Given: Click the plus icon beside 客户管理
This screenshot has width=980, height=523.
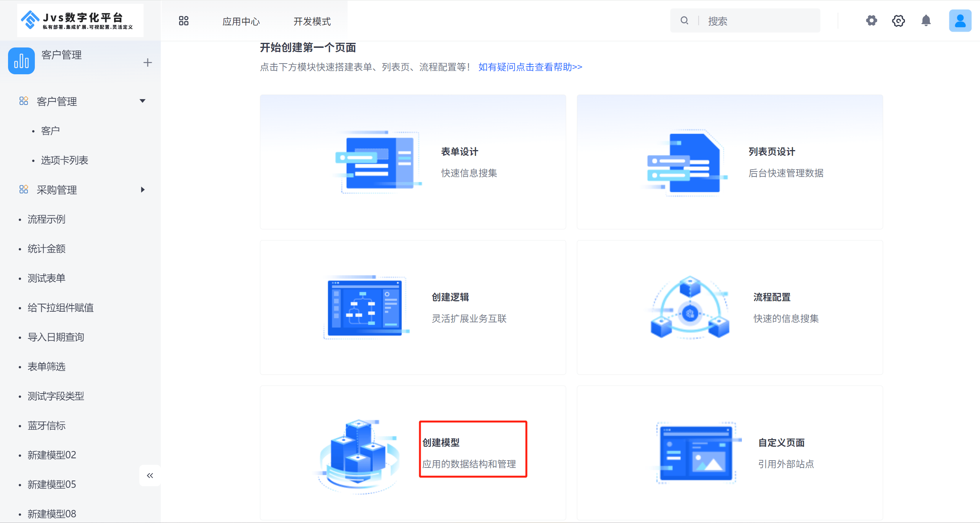Looking at the screenshot, I should coord(147,62).
